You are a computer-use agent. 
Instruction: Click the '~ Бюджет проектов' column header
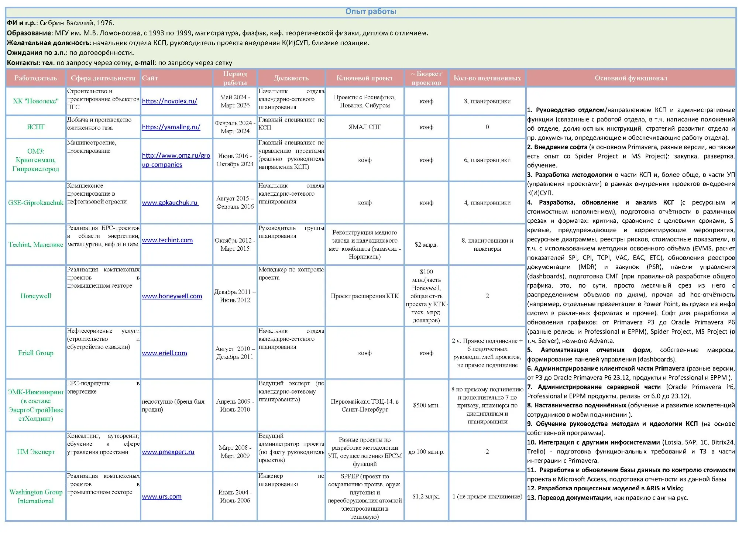click(x=426, y=78)
